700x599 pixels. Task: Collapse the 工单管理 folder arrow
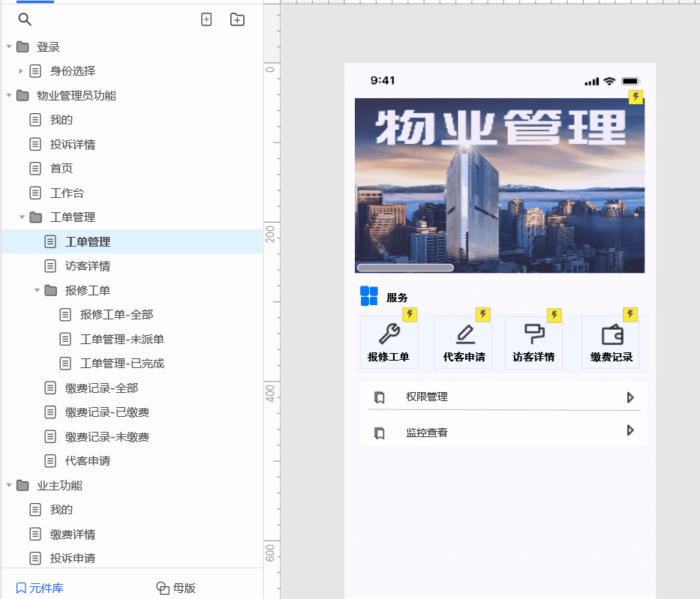coord(22,217)
